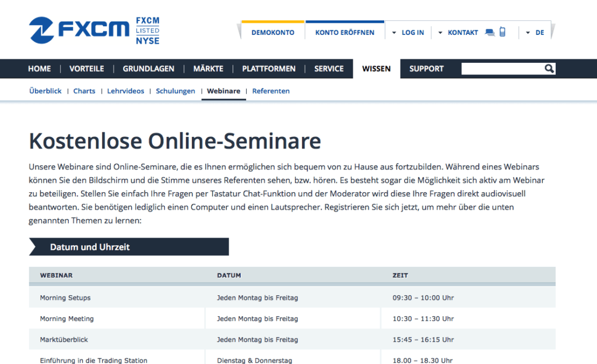Click Jeden Montag bis Freitag in Marktüberblick row
This screenshot has height=364, width=597.
coord(257,340)
